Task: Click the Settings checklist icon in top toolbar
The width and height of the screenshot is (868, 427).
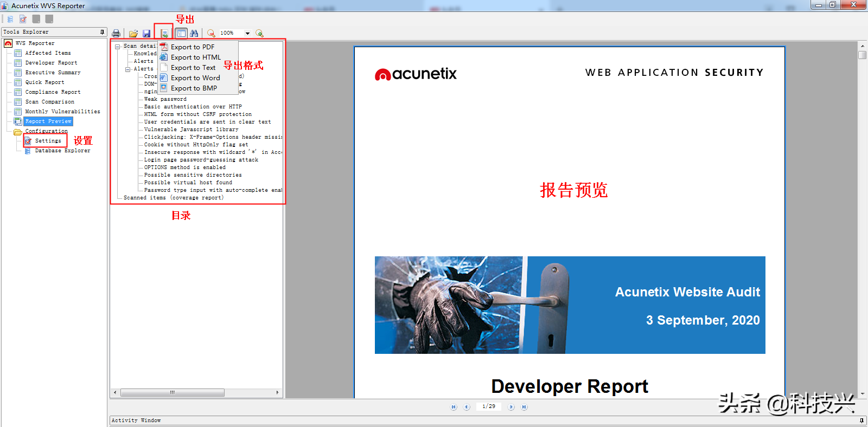Action: pyautogui.click(x=23, y=19)
